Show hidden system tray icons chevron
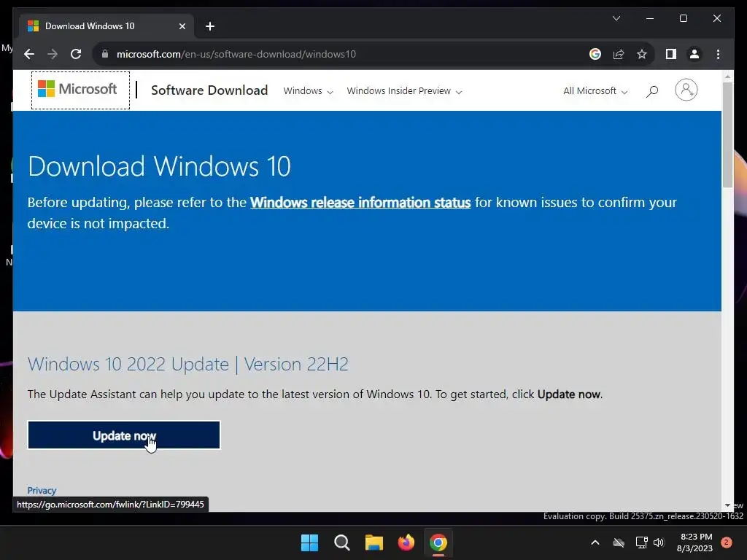 pyautogui.click(x=595, y=542)
